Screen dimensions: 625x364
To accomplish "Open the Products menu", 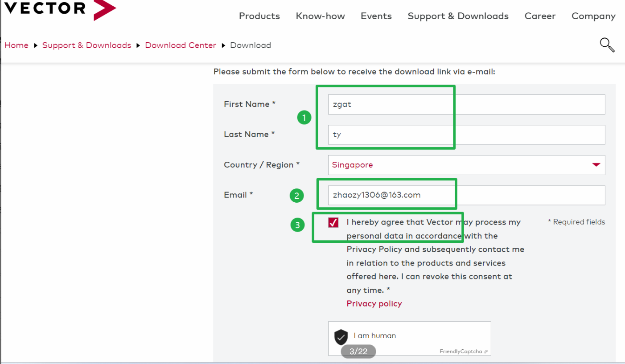I will tap(259, 16).
